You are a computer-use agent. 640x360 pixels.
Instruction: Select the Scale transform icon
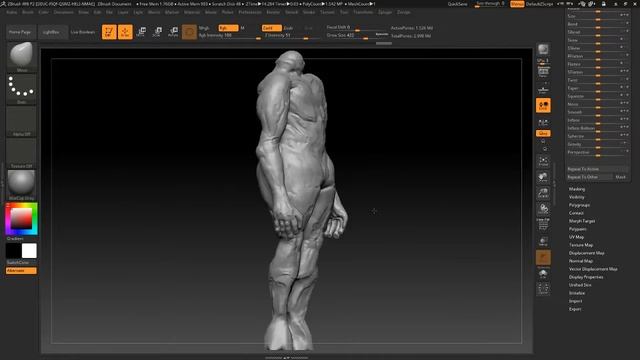pos(157,32)
